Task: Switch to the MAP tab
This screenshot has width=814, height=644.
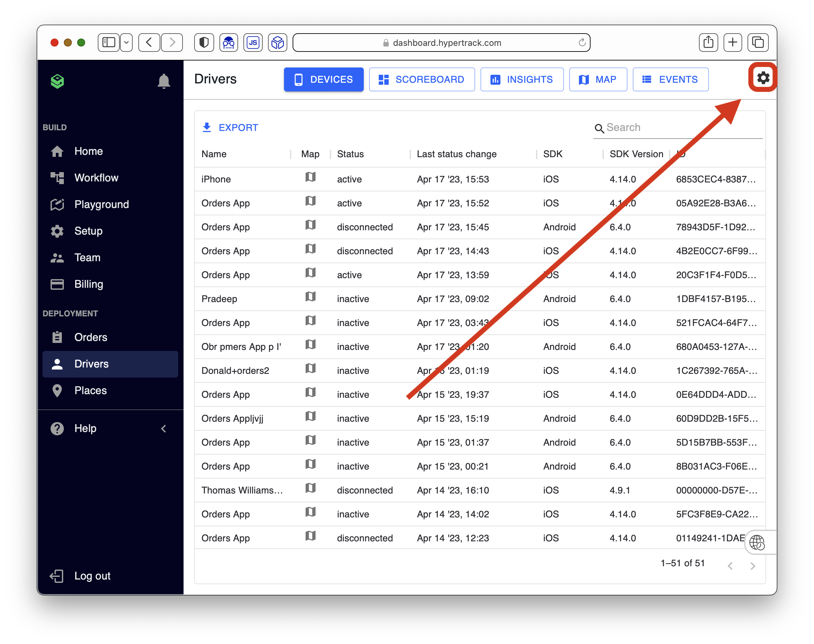Action: tap(598, 79)
